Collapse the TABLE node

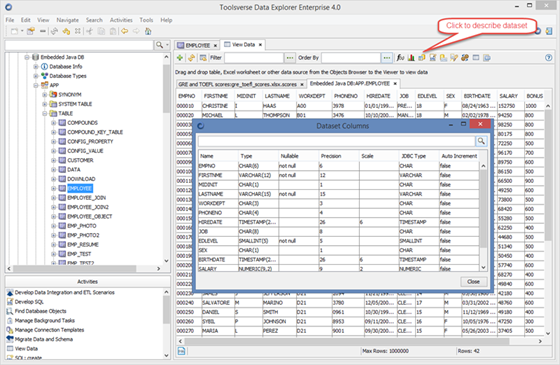pos(45,114)
